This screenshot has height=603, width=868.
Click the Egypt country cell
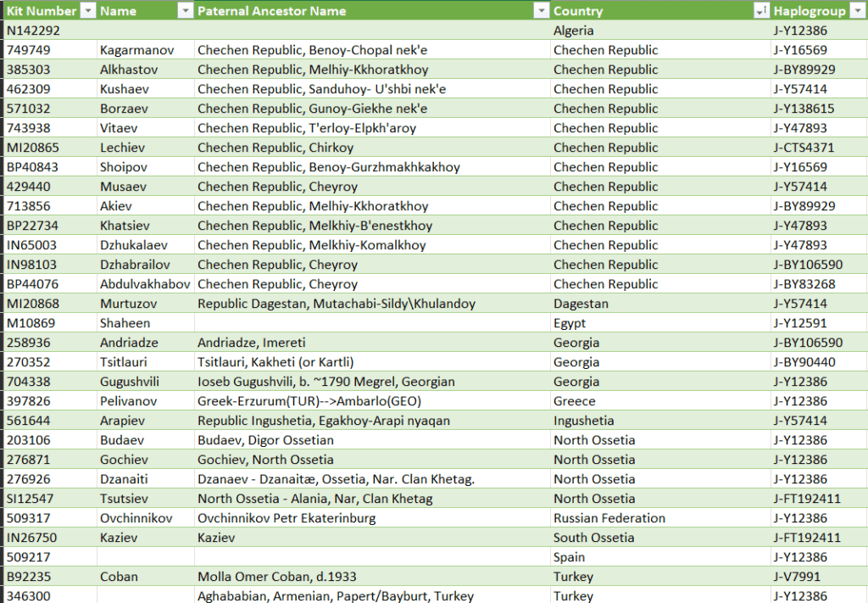[570, 323]
